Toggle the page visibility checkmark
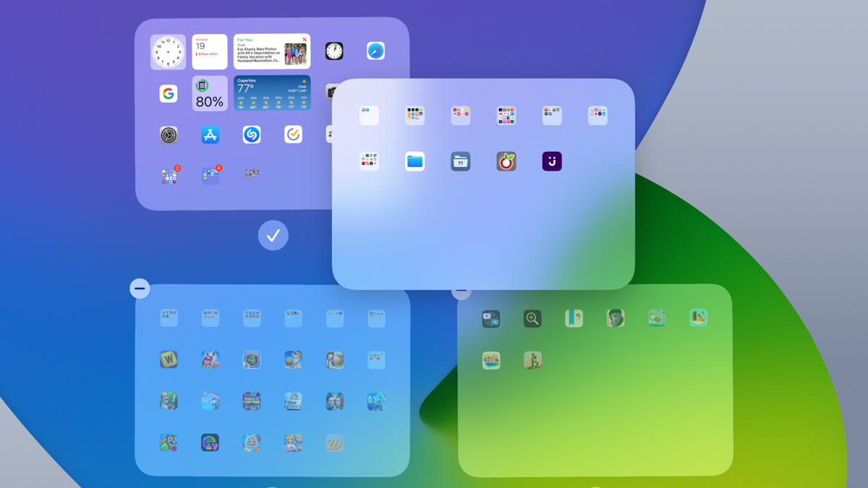Viewport: 868px width, 488px height. tap(273, 235)
